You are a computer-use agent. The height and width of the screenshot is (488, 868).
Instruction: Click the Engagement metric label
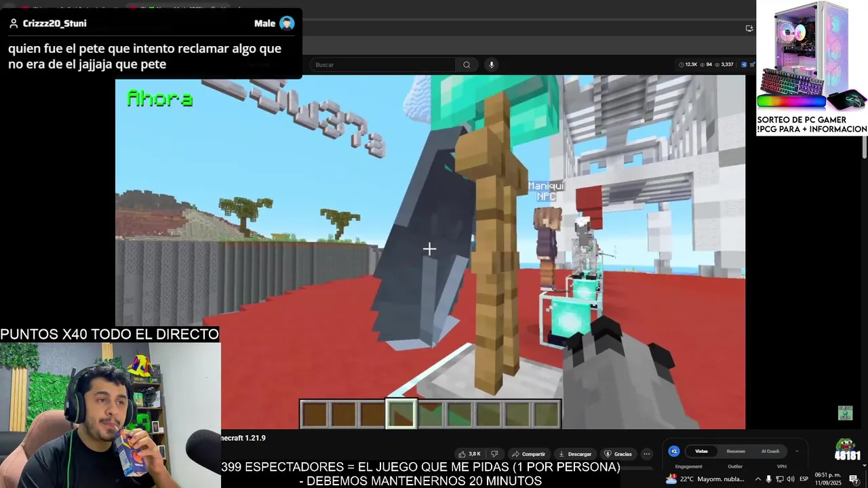click(x=688, y=466)
